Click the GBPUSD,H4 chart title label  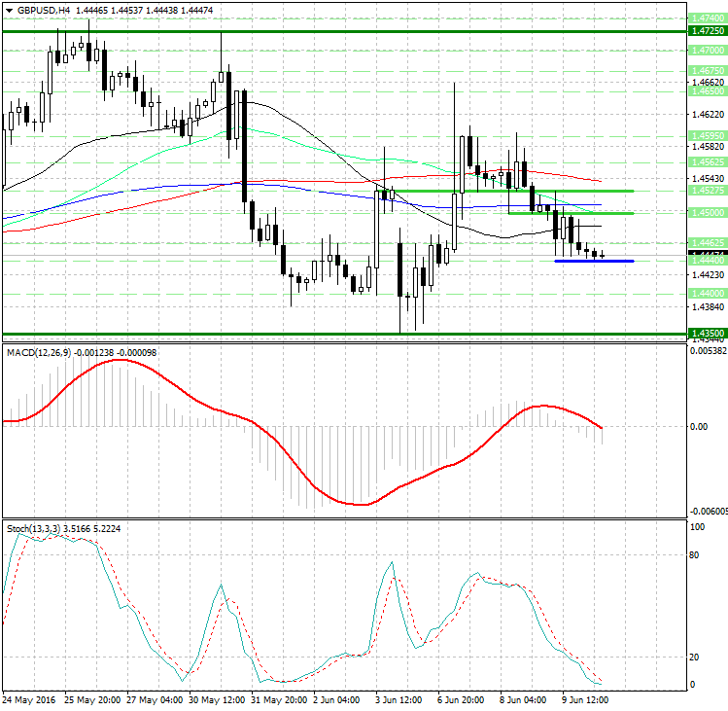42,10
